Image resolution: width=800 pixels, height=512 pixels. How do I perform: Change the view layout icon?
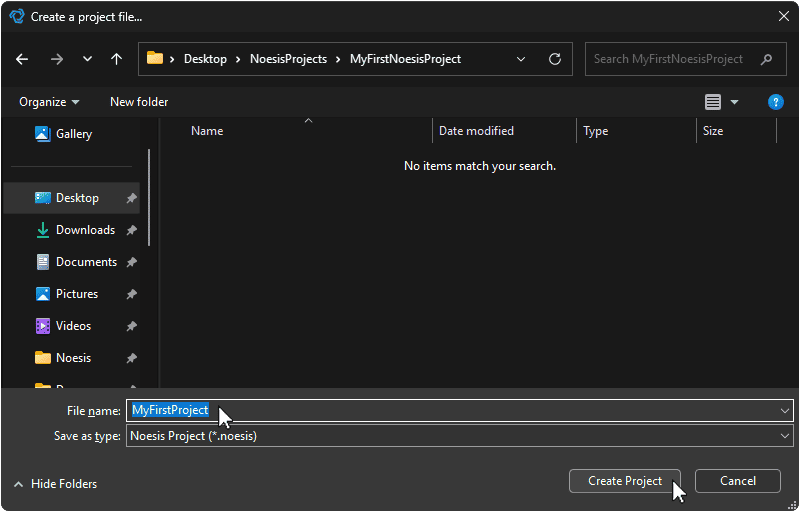click(713, 102)
